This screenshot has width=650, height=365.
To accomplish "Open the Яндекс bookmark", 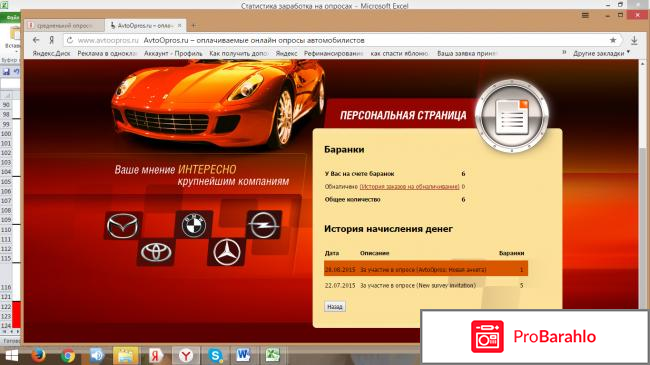I will (x=286, y=53).
